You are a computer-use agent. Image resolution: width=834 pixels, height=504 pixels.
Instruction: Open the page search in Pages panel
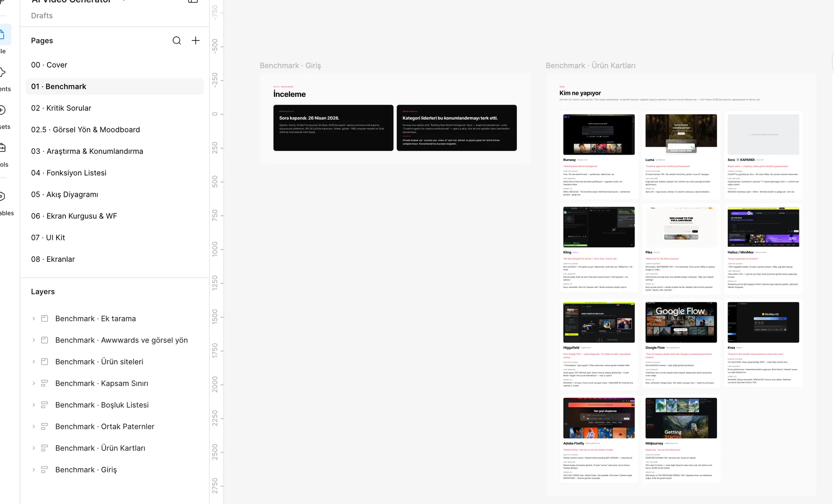click(x=177, y=40)
